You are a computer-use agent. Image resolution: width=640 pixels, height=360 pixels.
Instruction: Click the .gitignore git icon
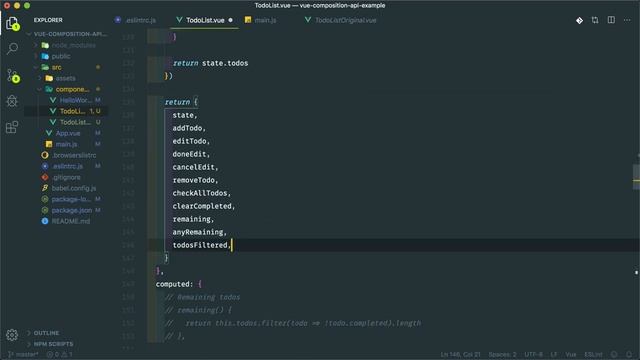click(45, 177)
